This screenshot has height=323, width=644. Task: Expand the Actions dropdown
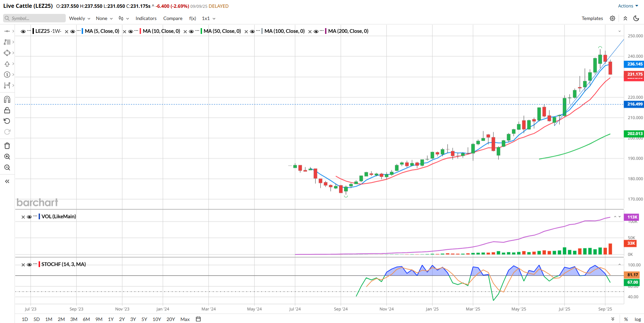click(627, 6)
